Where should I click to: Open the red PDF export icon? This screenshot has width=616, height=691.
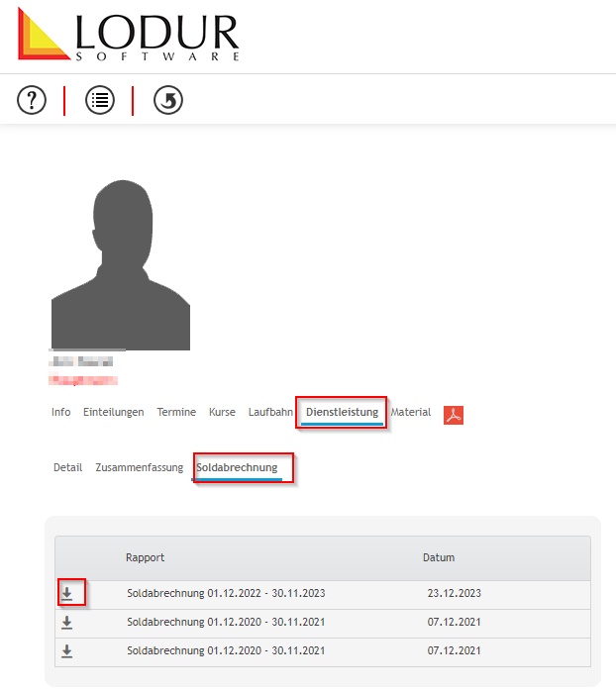pyautogui.click(x=454, y=414)
